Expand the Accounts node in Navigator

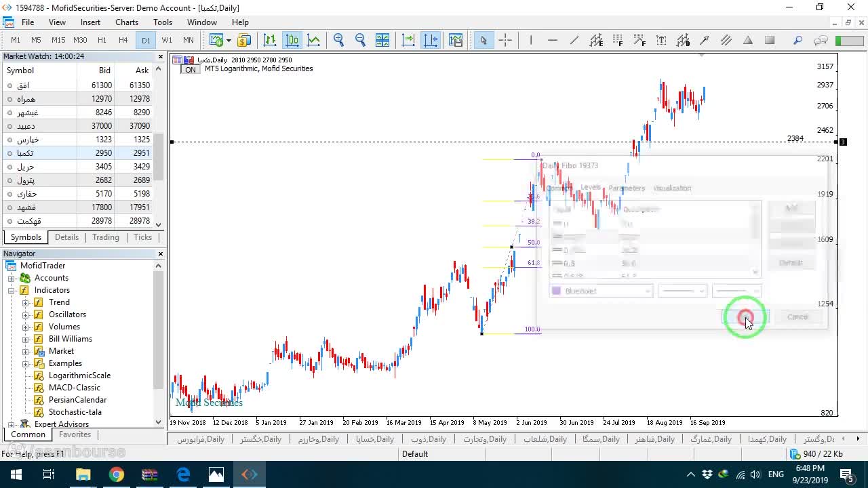(12, 278)
